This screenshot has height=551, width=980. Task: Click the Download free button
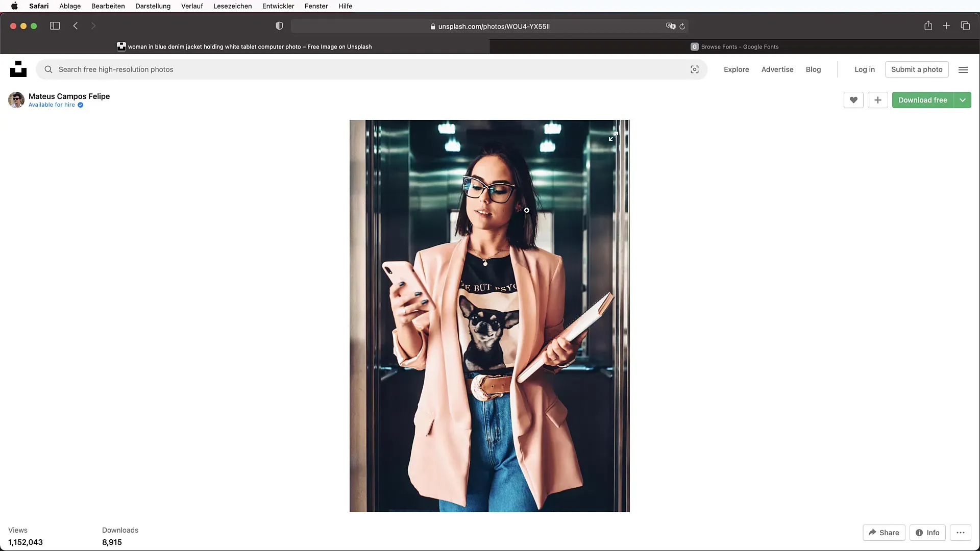(x=923, y=100)
